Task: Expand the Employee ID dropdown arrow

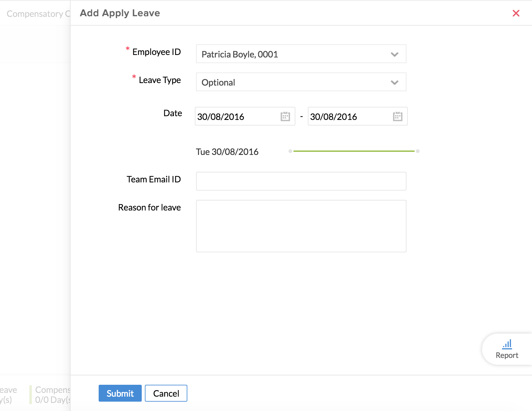Action: click(394, 54)
